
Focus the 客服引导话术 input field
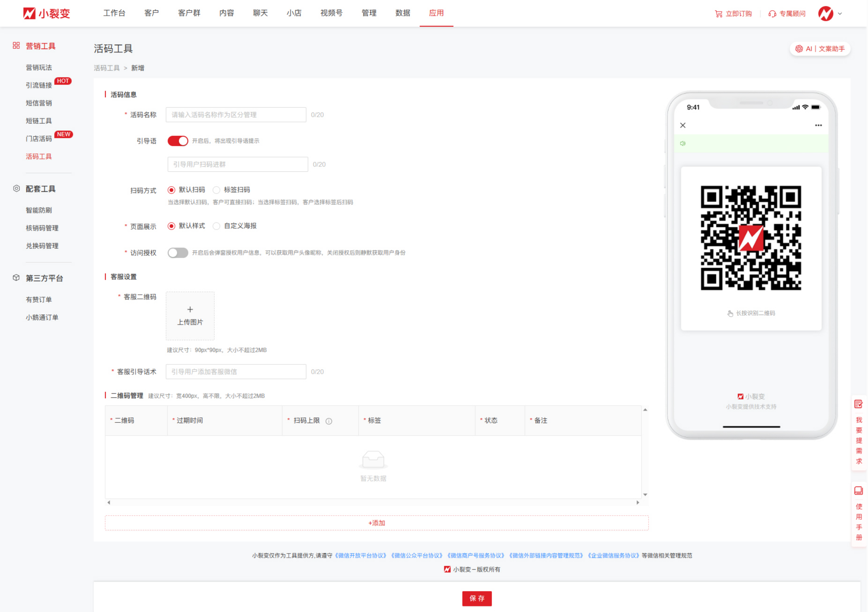click(236, 372)
